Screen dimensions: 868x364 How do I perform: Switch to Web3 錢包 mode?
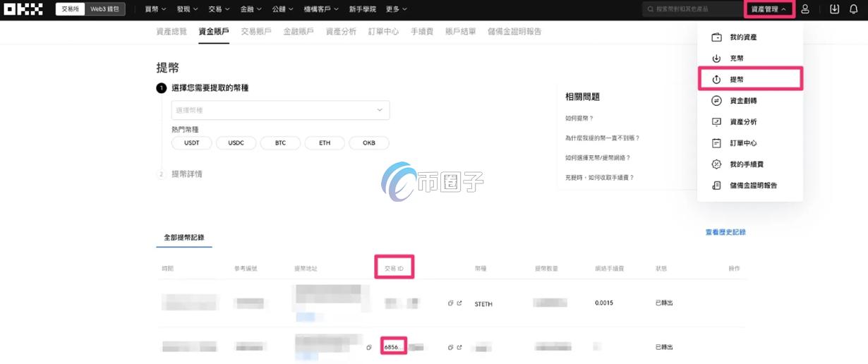click(105, 9)
